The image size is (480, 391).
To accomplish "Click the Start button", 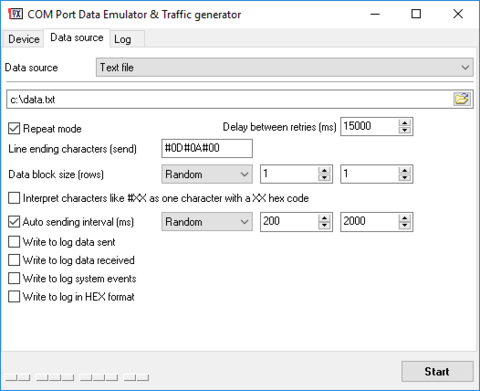I will [437, 371].
